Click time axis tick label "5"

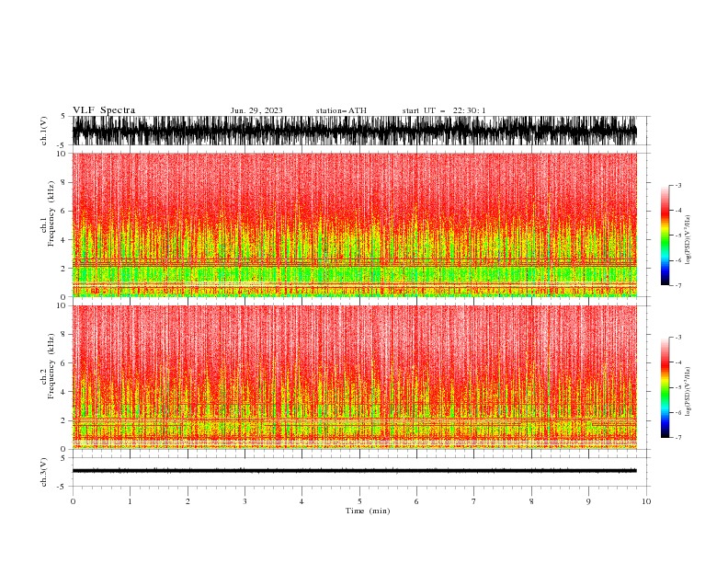(x=359, y=501)
